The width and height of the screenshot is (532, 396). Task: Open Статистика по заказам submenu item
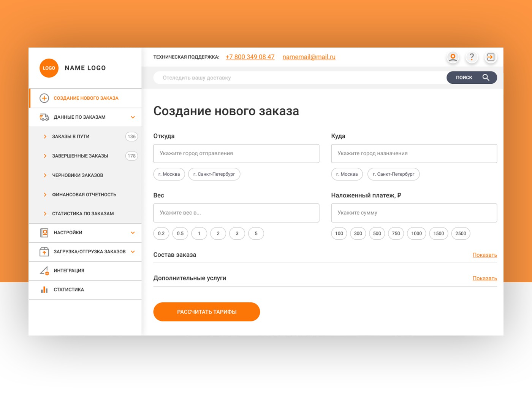[85, 214]
